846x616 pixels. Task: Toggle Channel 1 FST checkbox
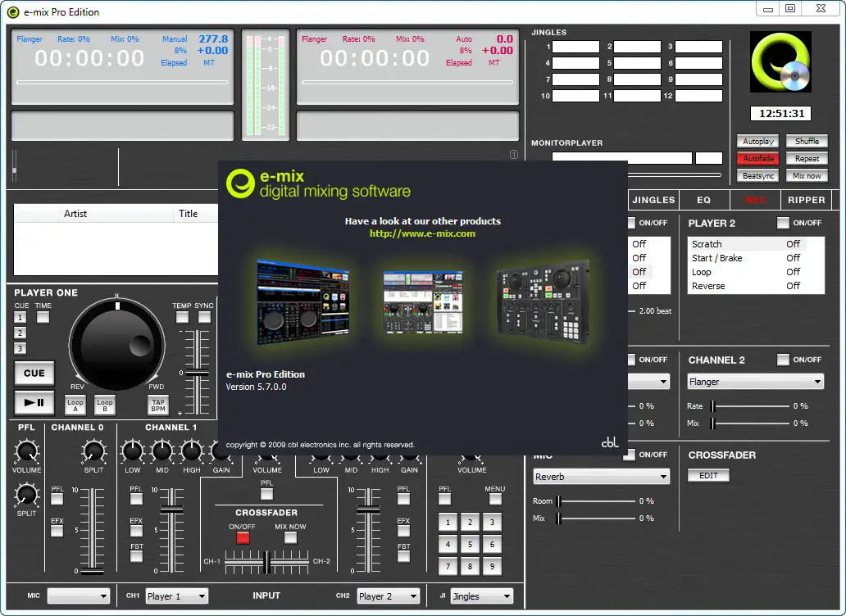137,557
